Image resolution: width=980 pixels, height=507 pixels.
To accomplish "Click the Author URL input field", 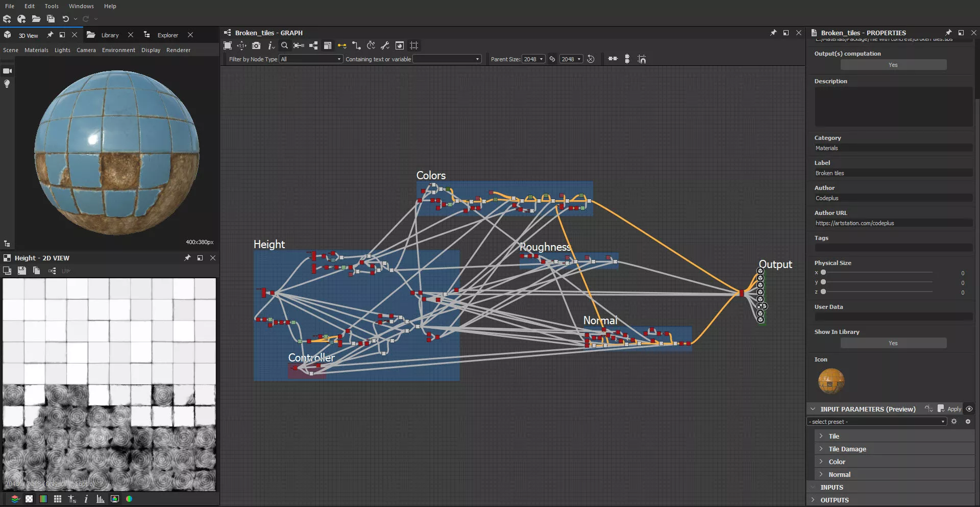I will [893, 223].
